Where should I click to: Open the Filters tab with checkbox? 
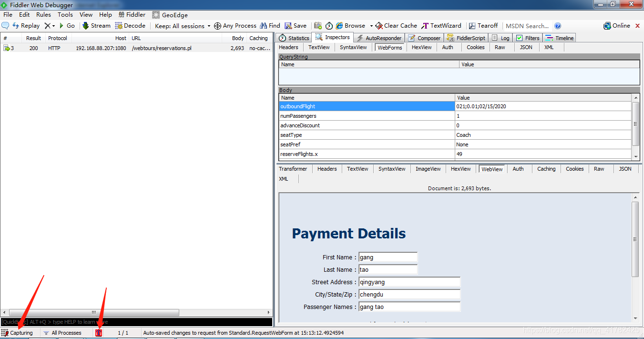[x=528, y=38]
